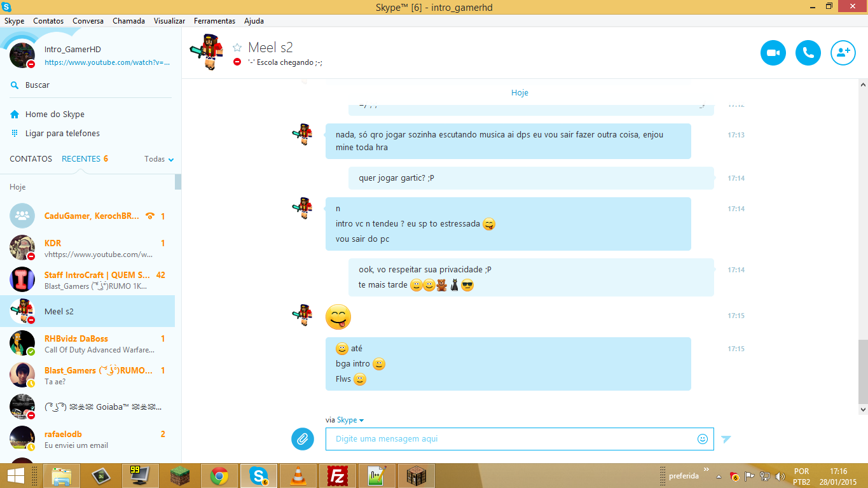Open the Ferramentas menu
The height and width of the screenshot is (488, 868).
[x=214, y=21]
